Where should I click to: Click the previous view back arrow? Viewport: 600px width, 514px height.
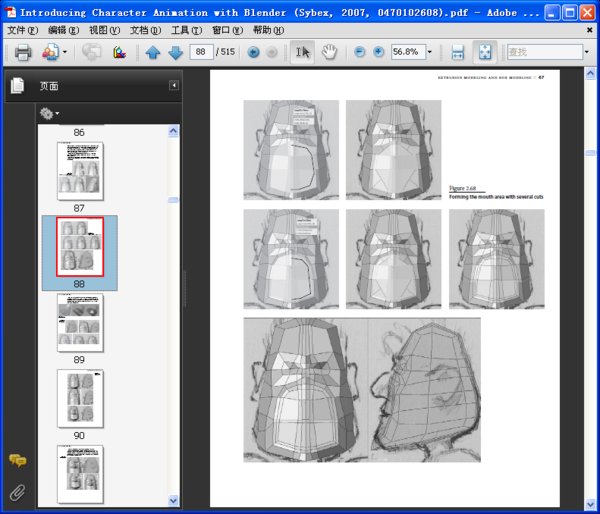(253, 52)
